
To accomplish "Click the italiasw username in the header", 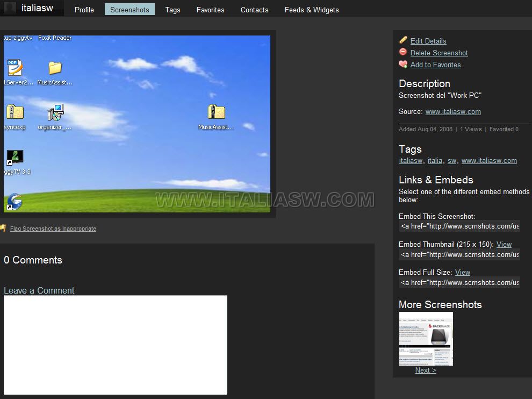I will point(37,8).
